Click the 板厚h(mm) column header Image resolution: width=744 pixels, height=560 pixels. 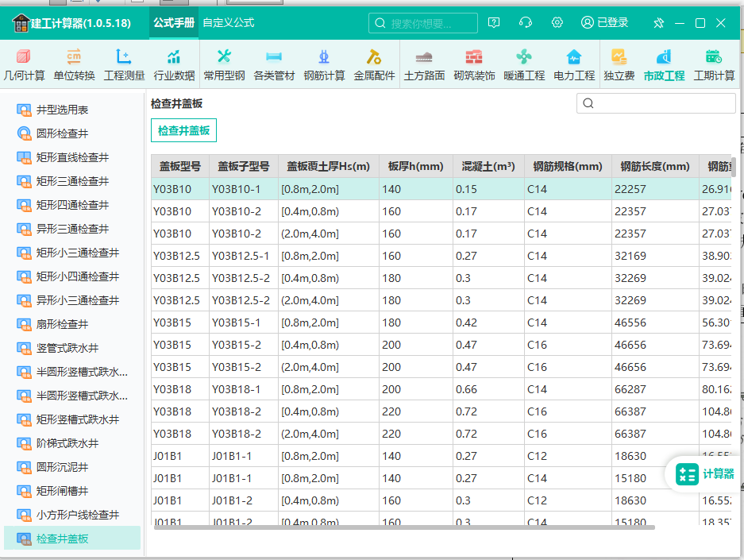415,166
